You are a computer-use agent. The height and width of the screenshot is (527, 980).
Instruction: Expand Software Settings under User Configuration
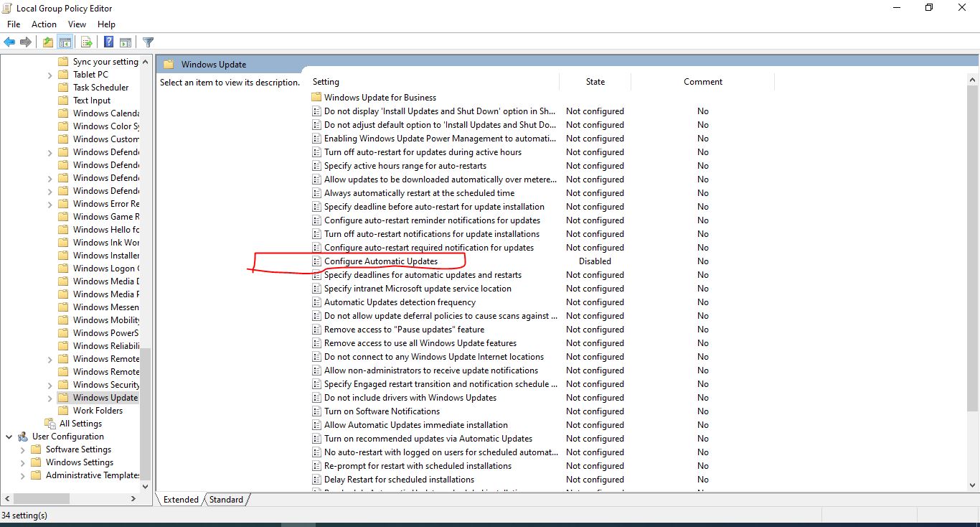tap(22, 449)
